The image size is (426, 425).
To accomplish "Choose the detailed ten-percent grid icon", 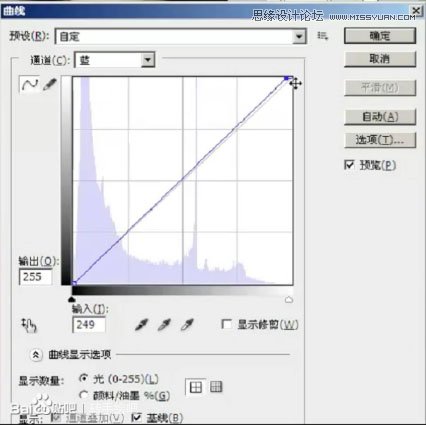I will [216, 387].
